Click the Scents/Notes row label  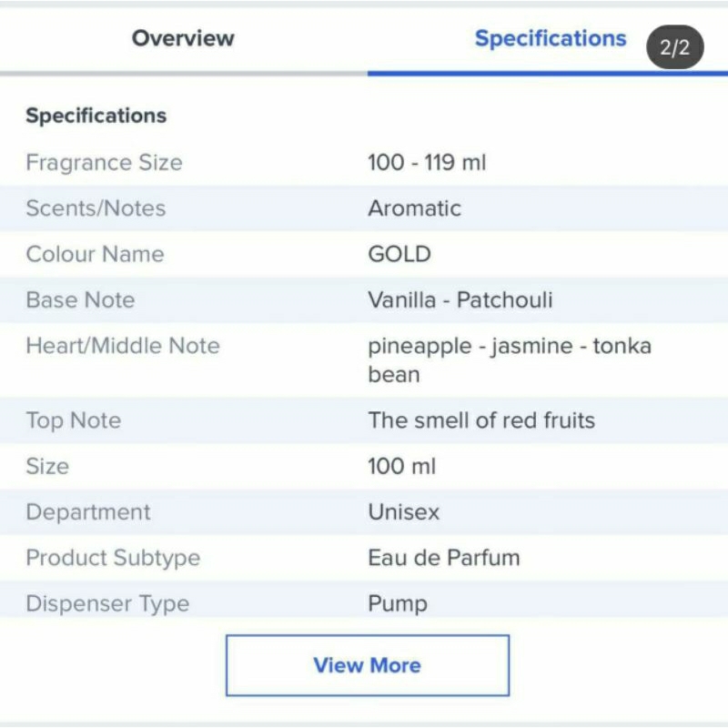[x=96, y=208]
